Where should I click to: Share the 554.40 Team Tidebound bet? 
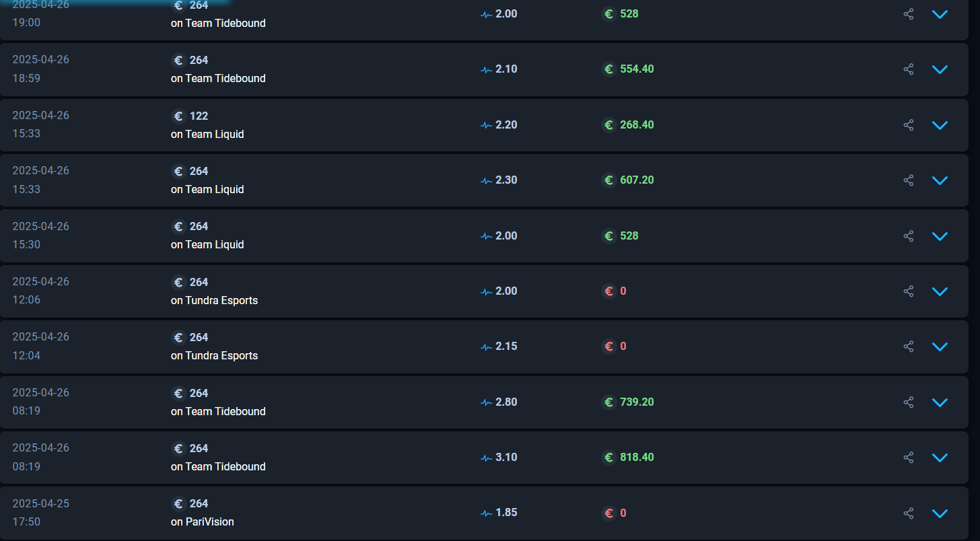pos(909,69)
